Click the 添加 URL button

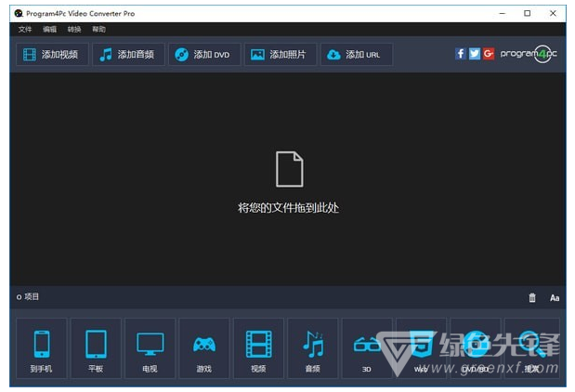tap(357, 55)
